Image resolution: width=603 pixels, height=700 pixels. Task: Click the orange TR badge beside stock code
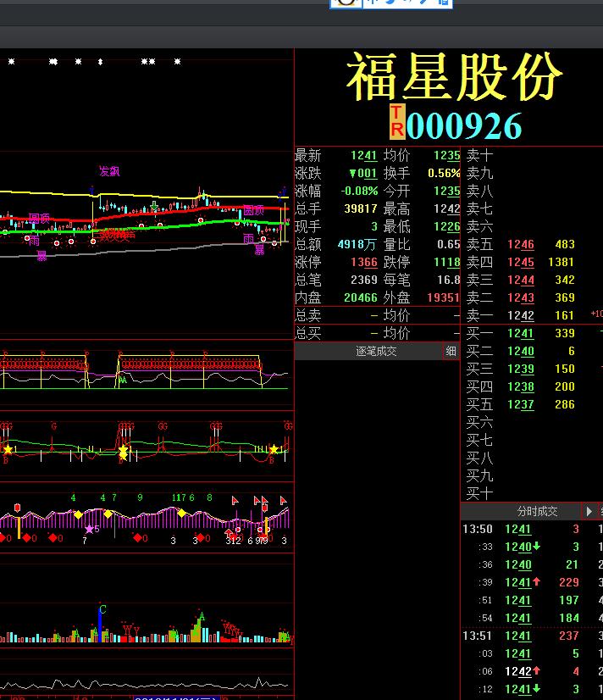[397, 122]
